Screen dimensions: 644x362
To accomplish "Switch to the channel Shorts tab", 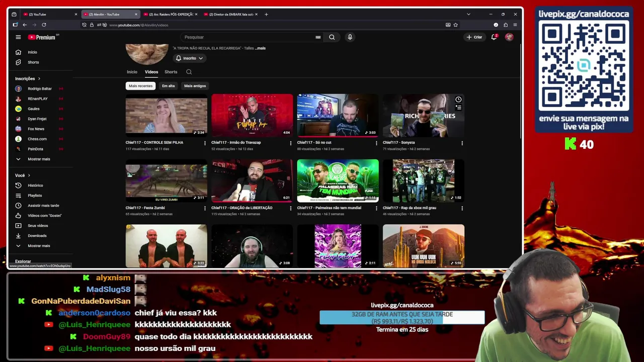I will (x=171, y=72).
